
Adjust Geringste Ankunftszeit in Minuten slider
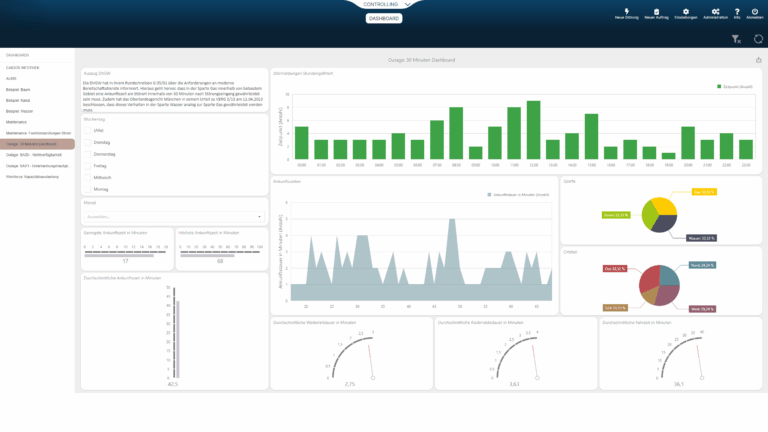coord(125,254)
